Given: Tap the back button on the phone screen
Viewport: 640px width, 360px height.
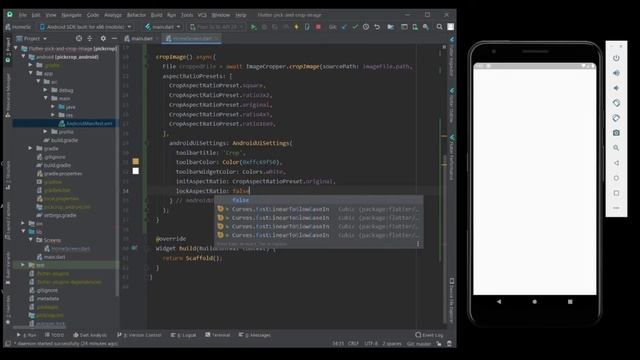Looking at the screenshot, I should (499, 302).
